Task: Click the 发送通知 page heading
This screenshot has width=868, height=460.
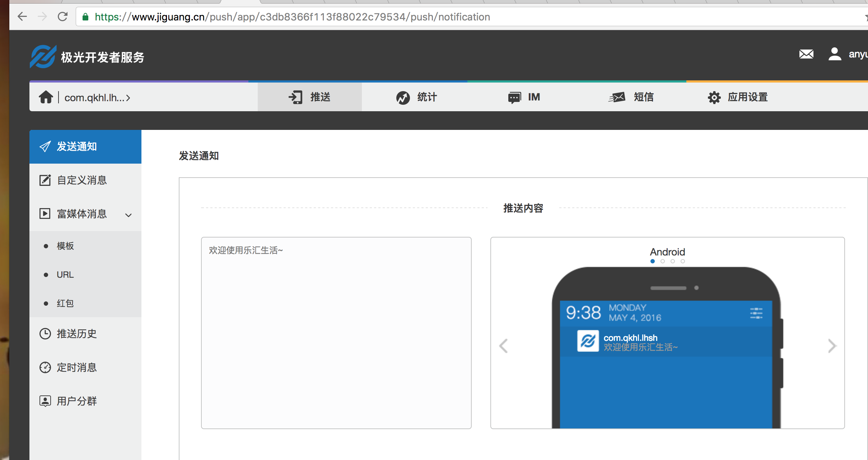Action: point(199,156)
